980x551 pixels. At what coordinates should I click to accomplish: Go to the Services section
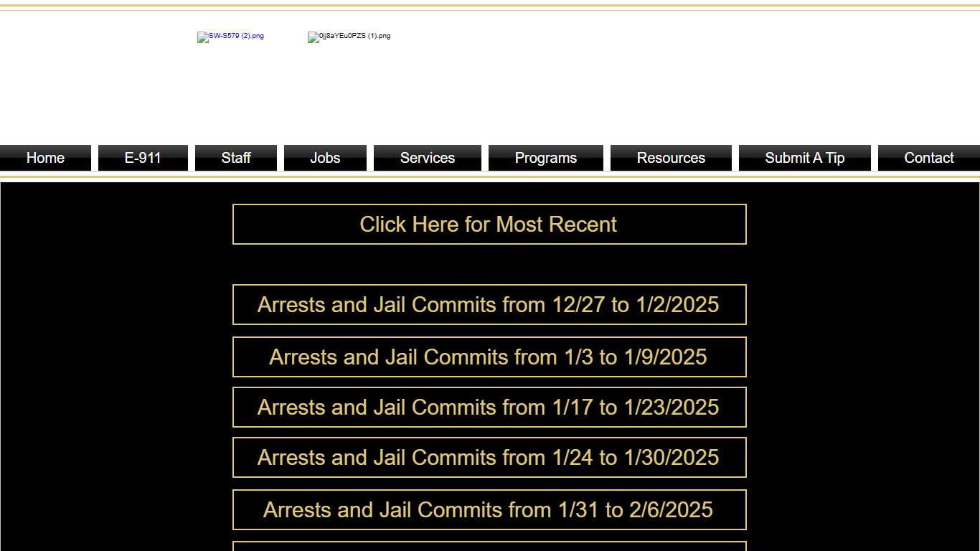[x=427, y=157]
